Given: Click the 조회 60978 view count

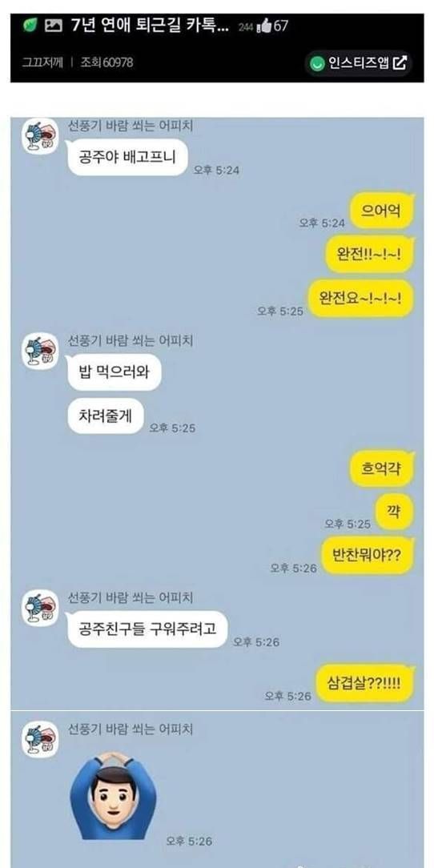Looking at the screenshot, I should 106,62.
